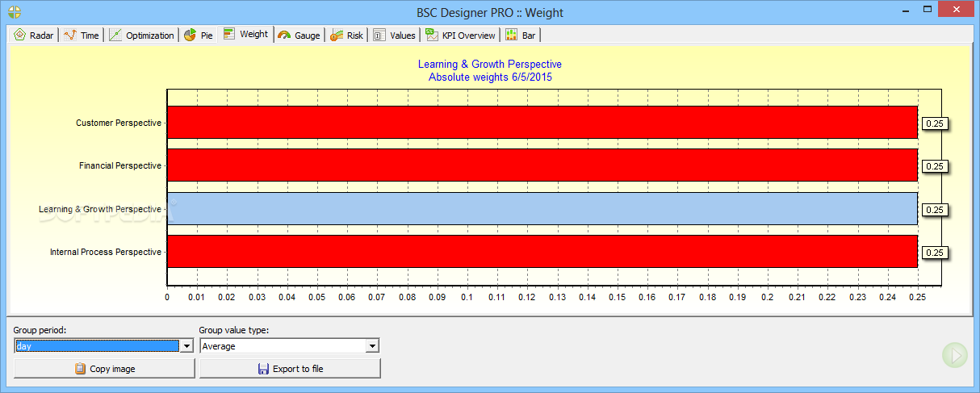Screen dimensions: 980x393
Task: Click the Values tab icon
Action: pos(379,35)
